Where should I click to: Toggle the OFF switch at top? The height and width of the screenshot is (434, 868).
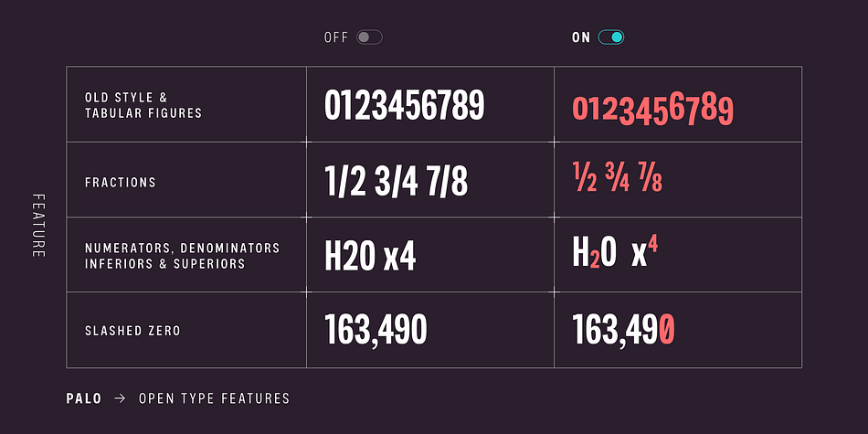(x=369, y=37)
